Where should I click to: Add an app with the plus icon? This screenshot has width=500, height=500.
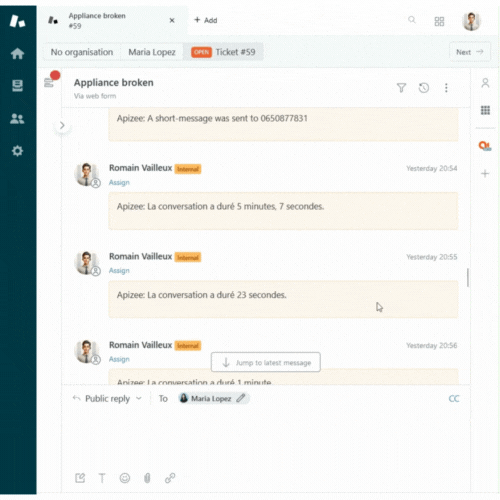[x=485, y=173]
